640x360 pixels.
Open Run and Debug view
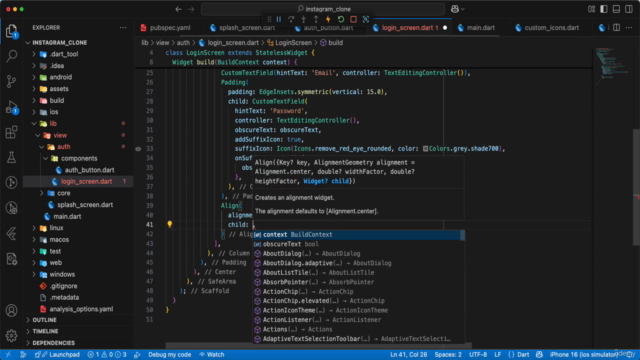[x=11, y=107]
